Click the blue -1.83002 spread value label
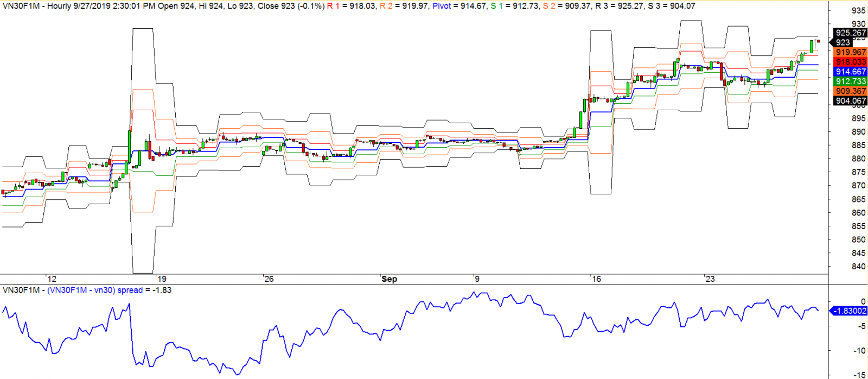The width and height of the screenshot is (868, 379). [x=849, y=311]
